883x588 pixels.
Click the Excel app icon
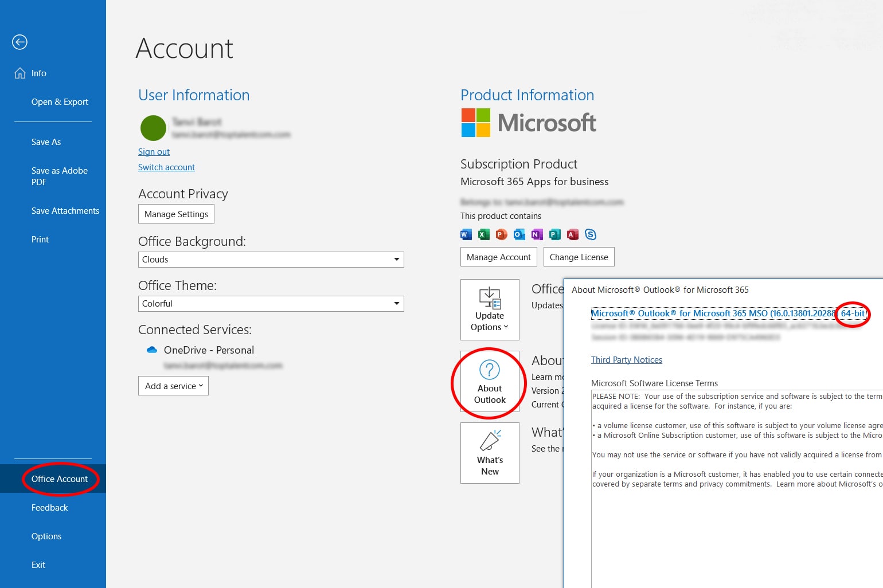click(484, 234)
